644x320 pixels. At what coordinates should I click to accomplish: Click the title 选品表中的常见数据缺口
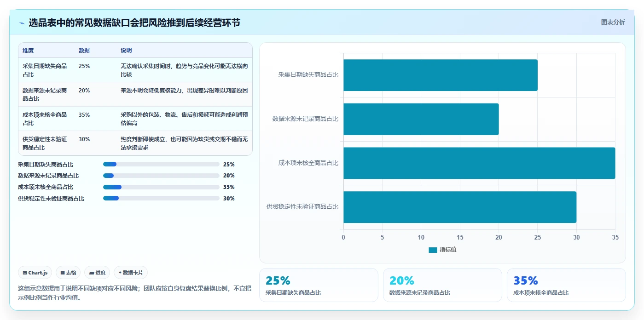134,23
